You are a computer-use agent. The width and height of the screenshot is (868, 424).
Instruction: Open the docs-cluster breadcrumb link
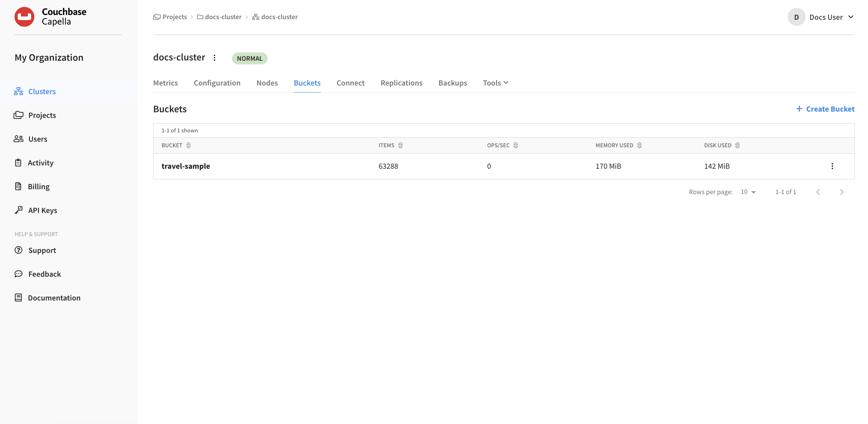(x=223, y=17)
